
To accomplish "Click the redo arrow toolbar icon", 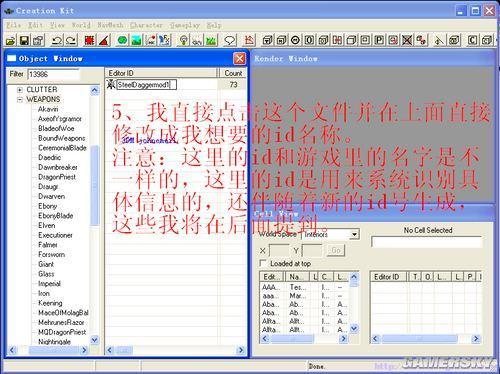I will point(71,41).
